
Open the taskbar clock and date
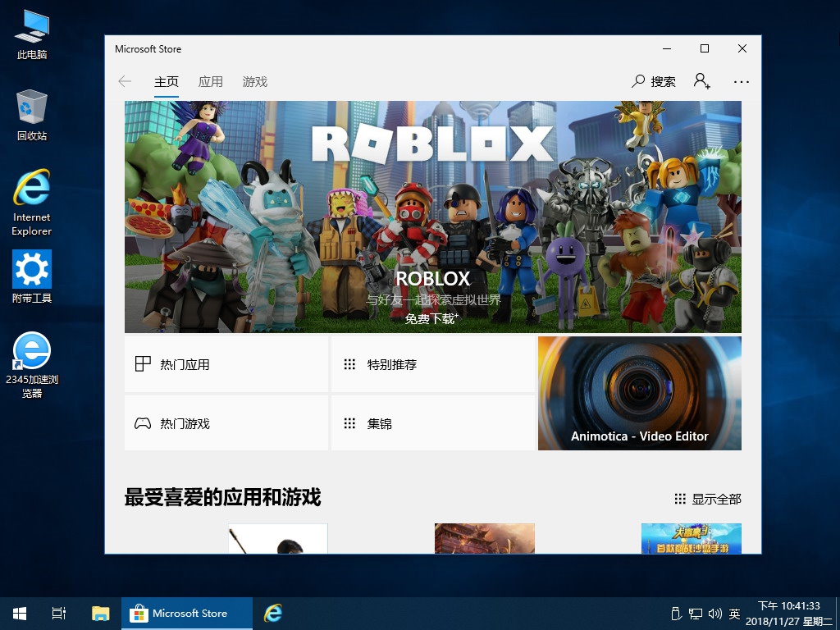pos(789,614)
